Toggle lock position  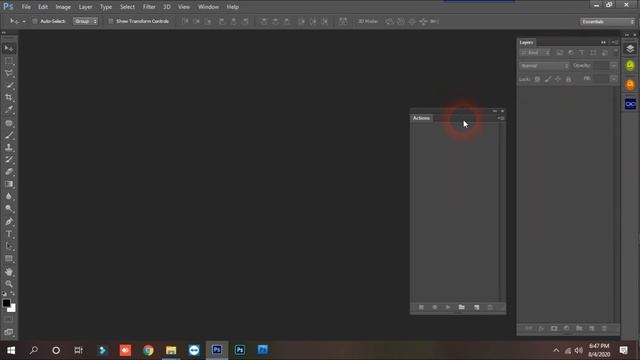point(558,79)
